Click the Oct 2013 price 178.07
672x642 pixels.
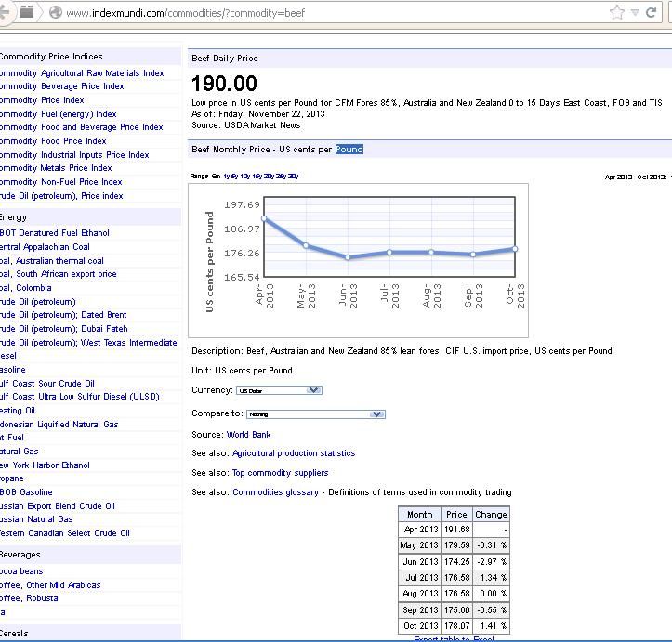tap(457, 625)
